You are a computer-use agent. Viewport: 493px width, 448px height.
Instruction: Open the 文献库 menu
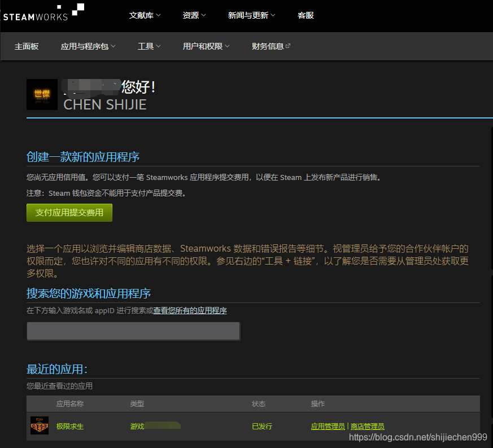(x=145, y=15)
